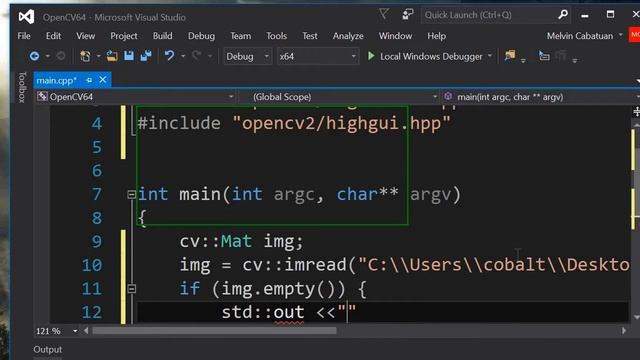Toggle the pin on main.cpp tab
The height and width of the screenshot is (360, 640).
pyautogui.click(x=89, y=80)
